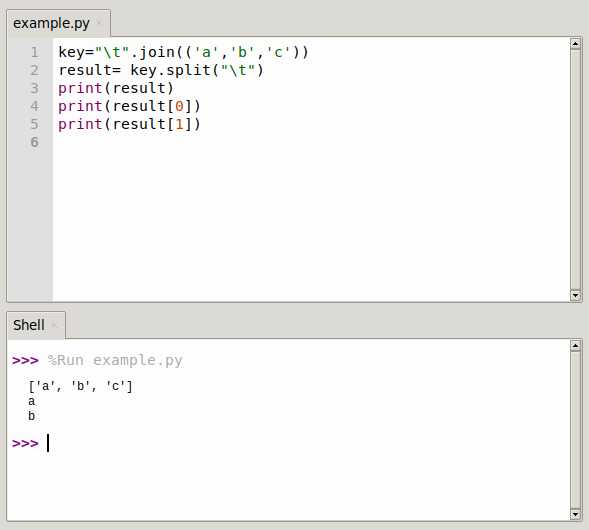Click line number 2 in gutter
The image size is (589, 530).
coord(35,70)
